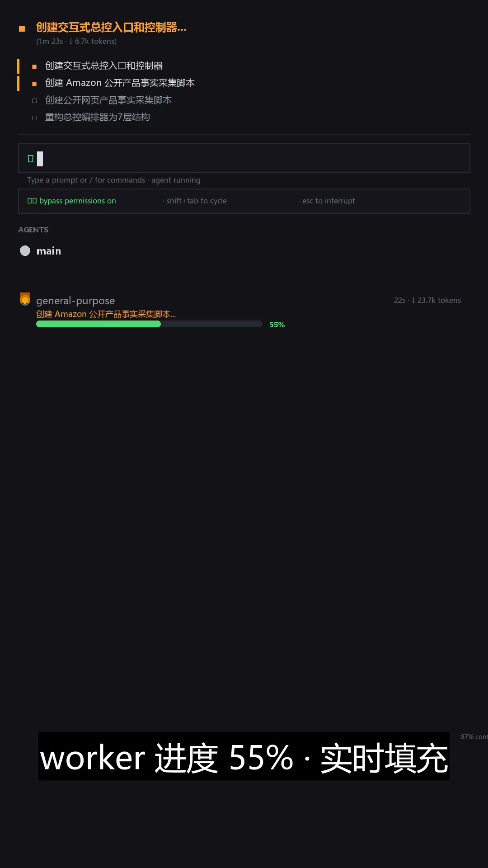Click the shift+tab to cycle hint
488x868 pixels.
195,201
